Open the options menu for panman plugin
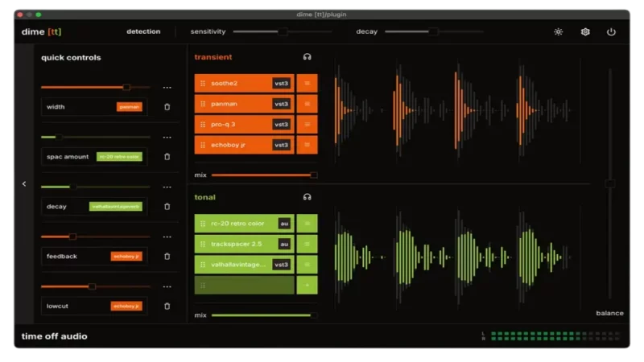Image resolution: width=644 pixels, height=362 pixels. click(x=307, y=104)
